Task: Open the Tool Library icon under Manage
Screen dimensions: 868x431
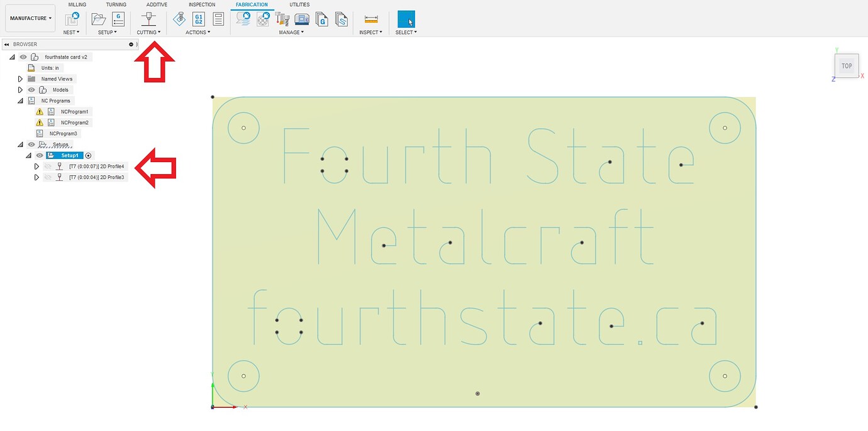Action: [x=282, y=19]
